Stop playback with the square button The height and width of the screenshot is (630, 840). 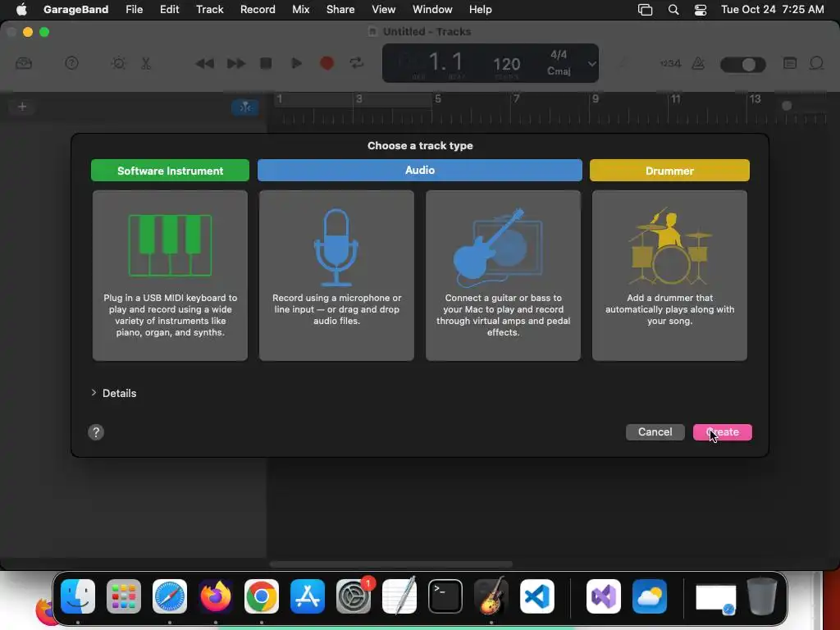point(266,64)
